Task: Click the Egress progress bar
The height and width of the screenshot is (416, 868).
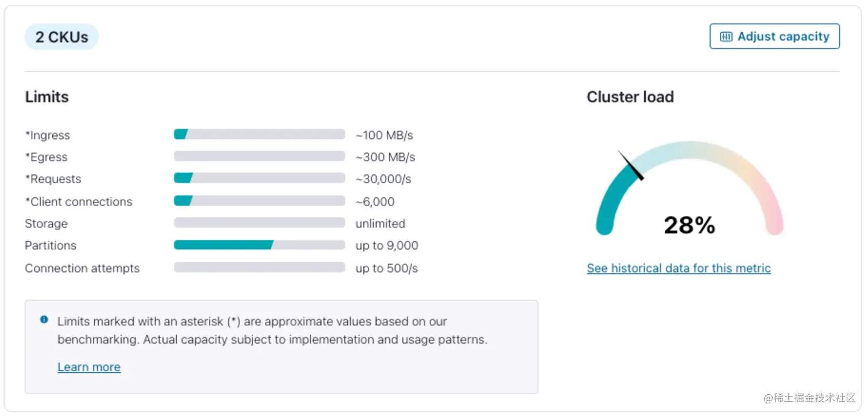Action: [x=258, y=155]
